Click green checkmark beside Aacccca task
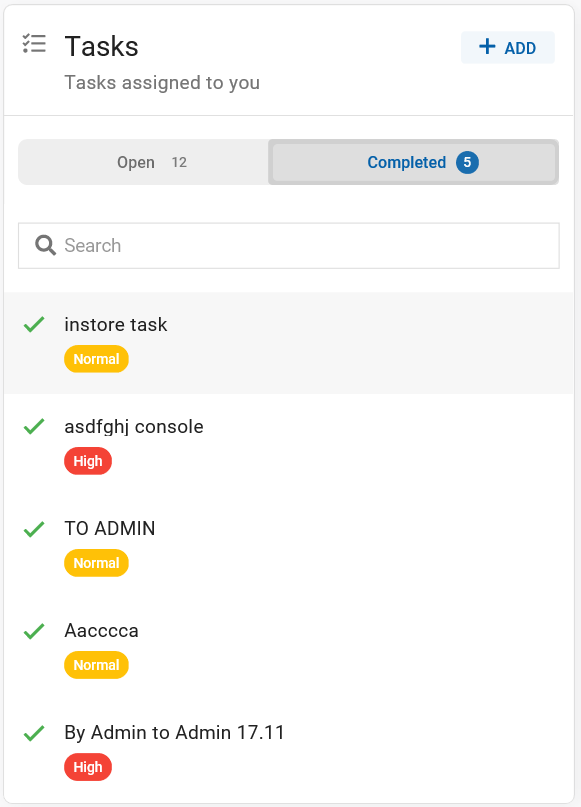 (34, 630)
